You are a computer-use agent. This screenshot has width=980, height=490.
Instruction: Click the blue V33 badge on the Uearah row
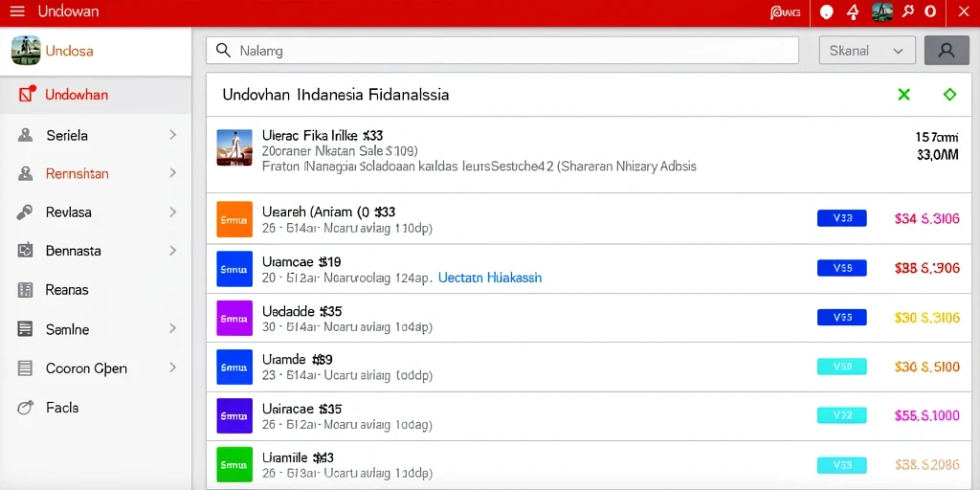coord(842,218)
